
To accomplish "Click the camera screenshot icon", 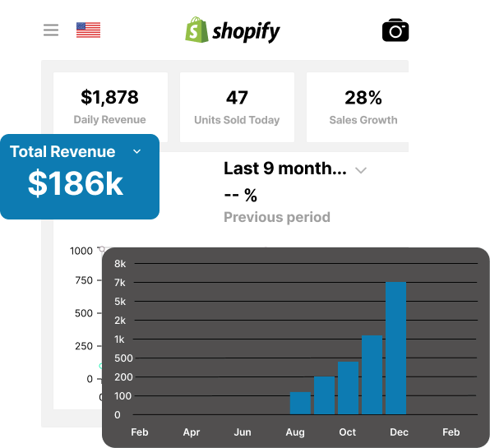I will pos(395,30).
